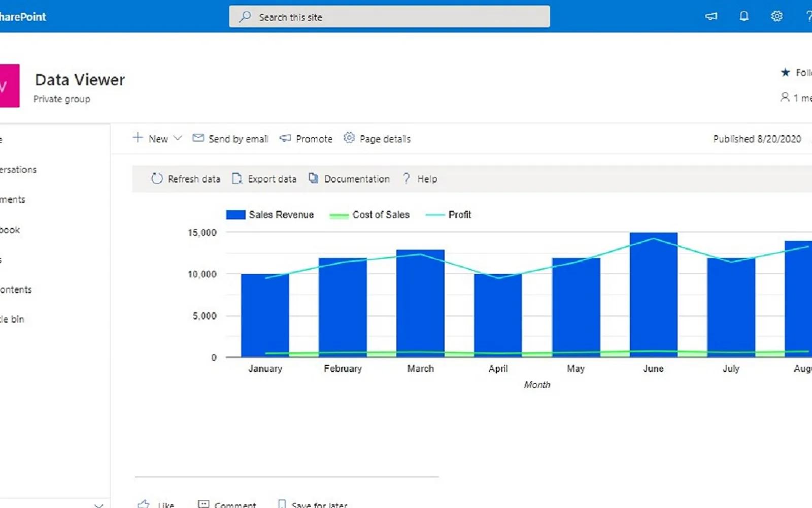Click the New plus icon
Screen dimensions: 812x508
coord(138,138)
